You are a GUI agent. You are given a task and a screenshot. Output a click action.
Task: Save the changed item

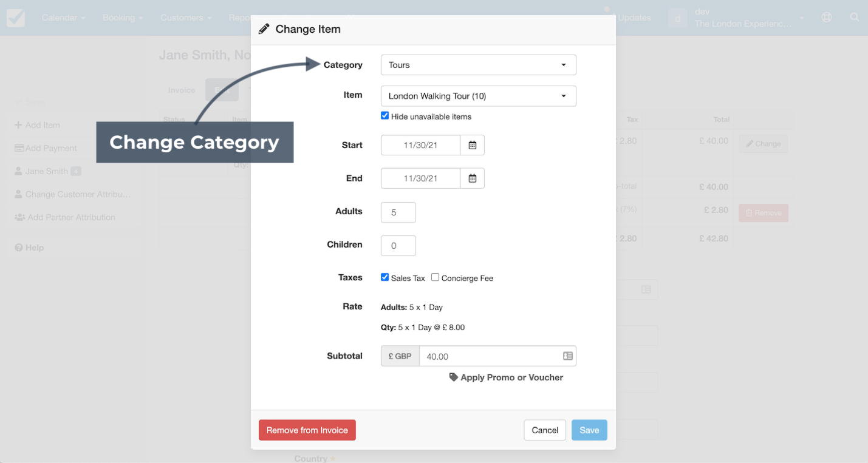point(589,430)
